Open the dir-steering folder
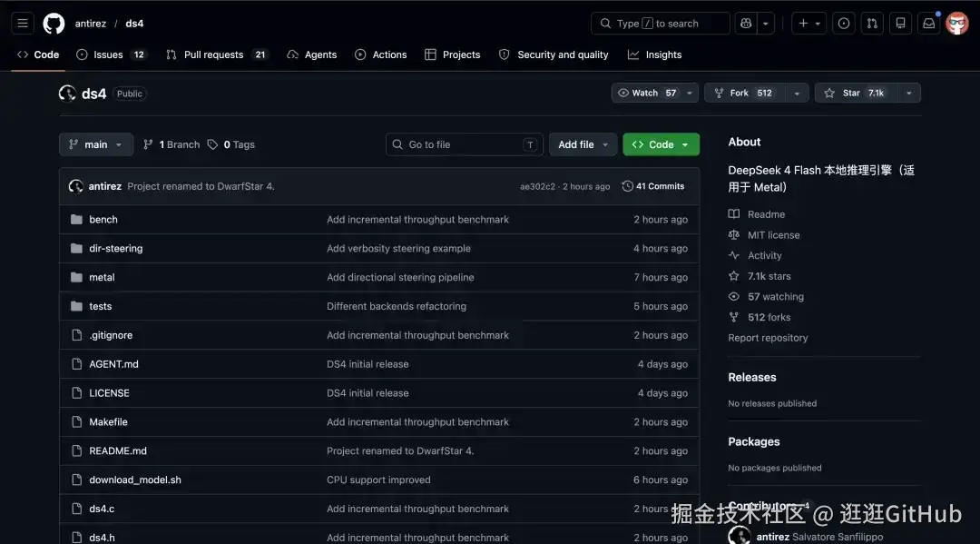The height and width of the screenshot is (544, 980). pos(115,248)
